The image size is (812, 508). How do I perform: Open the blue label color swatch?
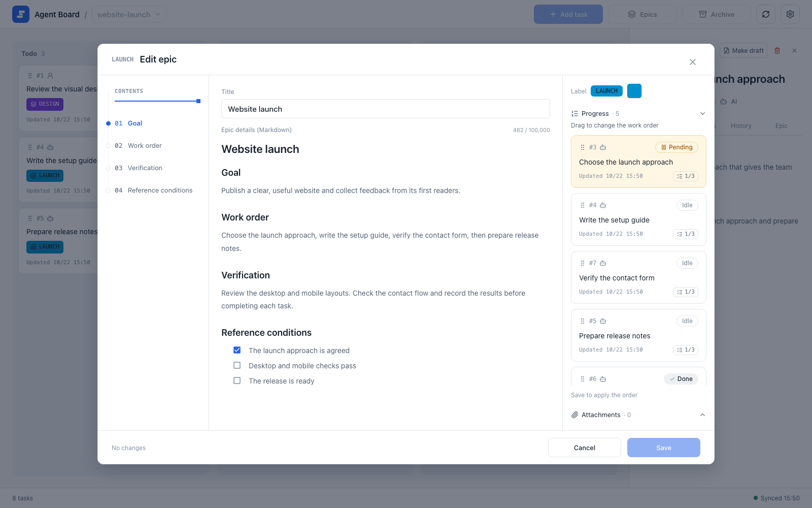(634, 91)
